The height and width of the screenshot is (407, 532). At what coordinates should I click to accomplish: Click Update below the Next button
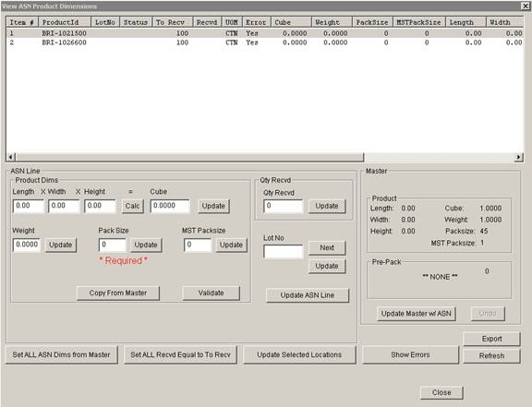327,266
